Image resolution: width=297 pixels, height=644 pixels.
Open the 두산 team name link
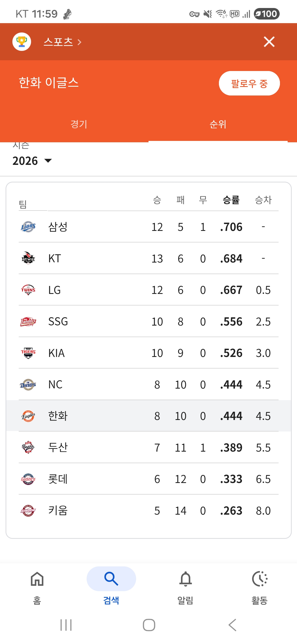click(x=58, y=447)
